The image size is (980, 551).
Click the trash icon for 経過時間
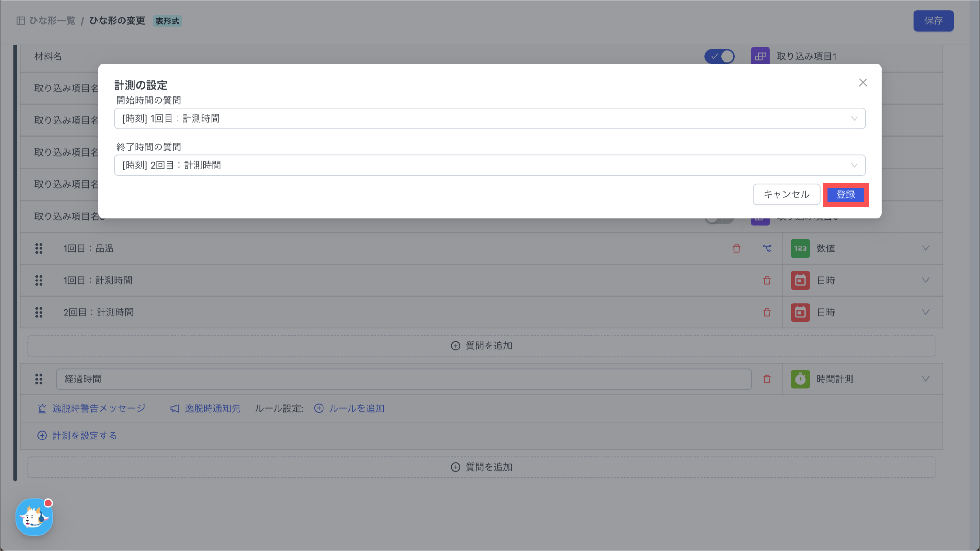point(767,379)
